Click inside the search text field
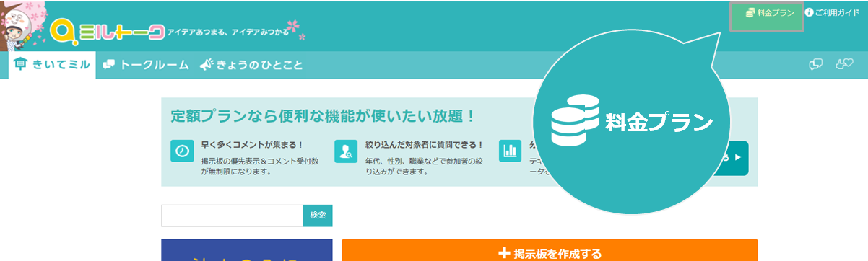 point(232,216)
